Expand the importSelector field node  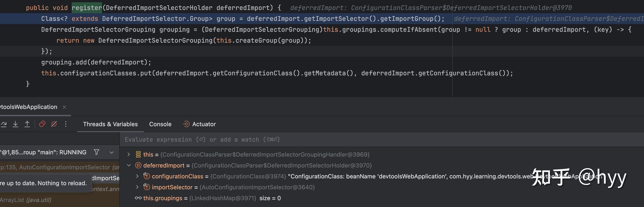pyautogui.click(x=137, y=187)
